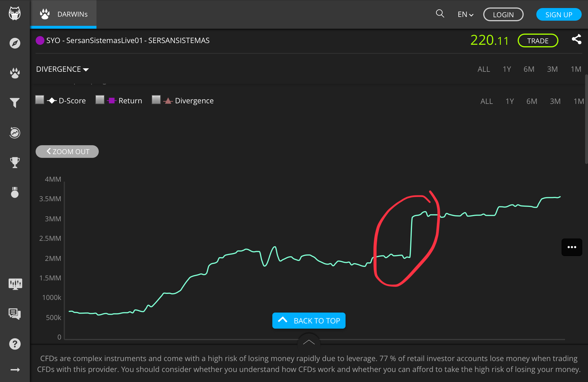This screenshot has width=588, height=382.
Task: Expand the sidebar with the arrow icon
Action: (x=15, y=370)
